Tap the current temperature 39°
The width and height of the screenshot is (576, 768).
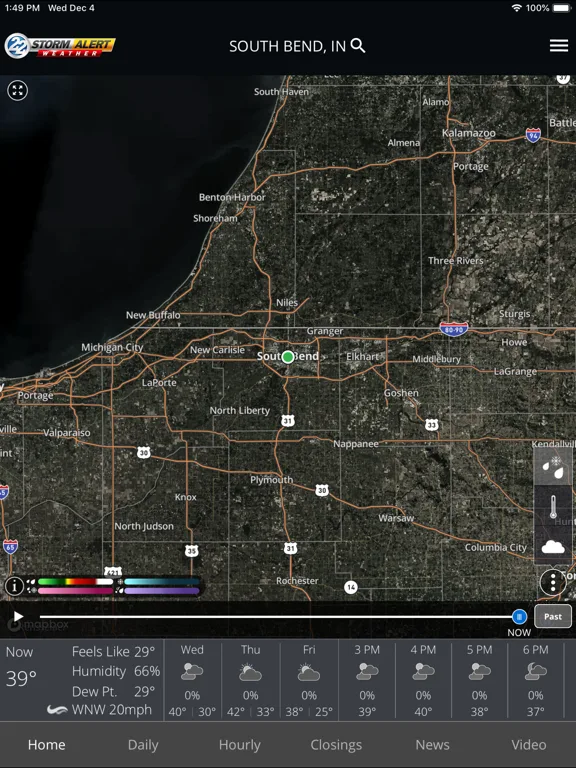click(21, 678)
